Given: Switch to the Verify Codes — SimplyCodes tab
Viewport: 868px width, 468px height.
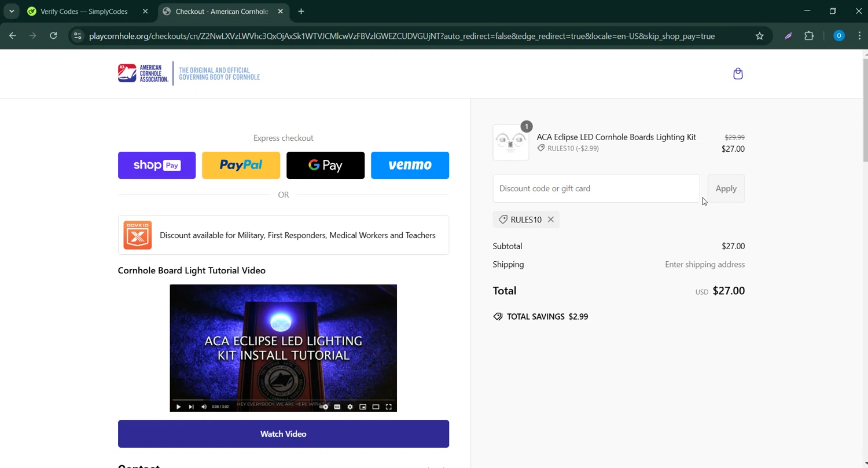Looking at the screenshot, I should [x=84, y=11].
